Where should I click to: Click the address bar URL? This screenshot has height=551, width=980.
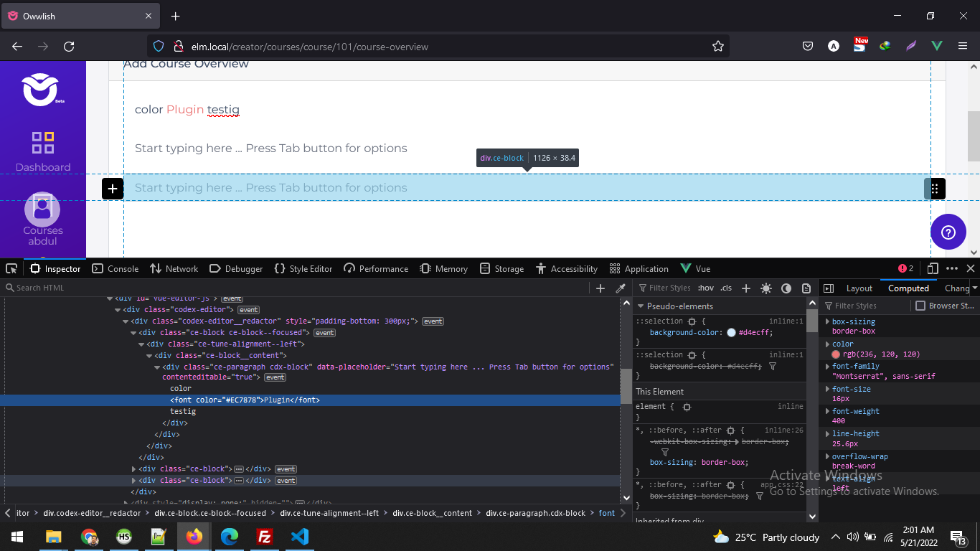pos(310,47)
